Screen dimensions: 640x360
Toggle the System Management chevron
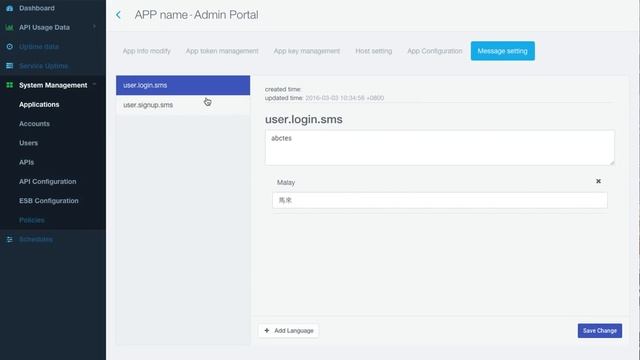[x=94, y=84]
